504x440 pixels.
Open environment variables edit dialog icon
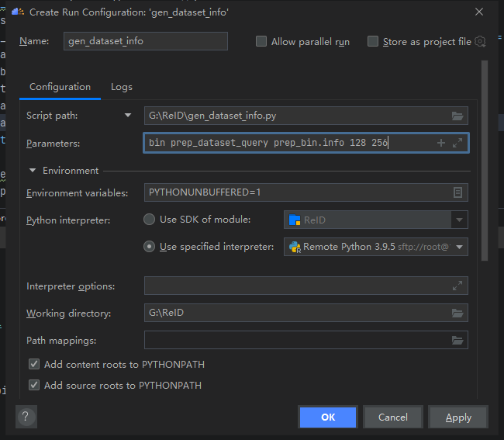click(457, 192)
